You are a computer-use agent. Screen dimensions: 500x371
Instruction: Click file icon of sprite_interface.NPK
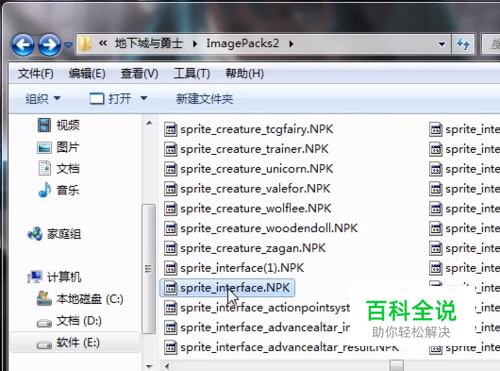tap(171, 288)
